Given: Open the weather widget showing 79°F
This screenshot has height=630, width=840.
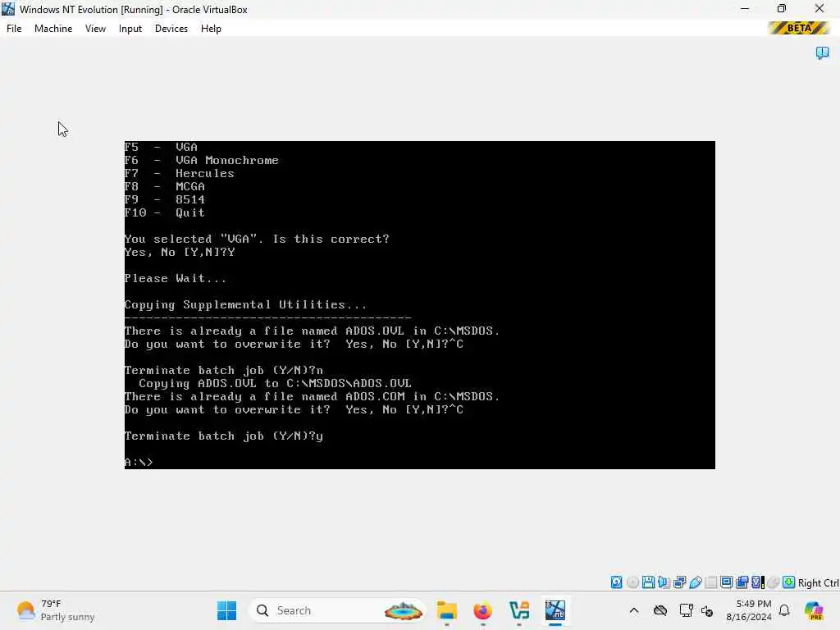Looking at the screenshot, I should point(55,610).
